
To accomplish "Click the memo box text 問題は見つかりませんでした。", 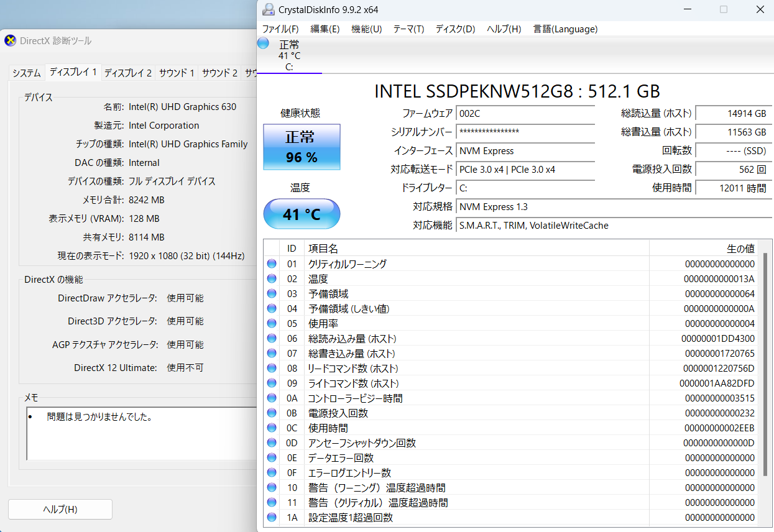I will click(100, 417).
